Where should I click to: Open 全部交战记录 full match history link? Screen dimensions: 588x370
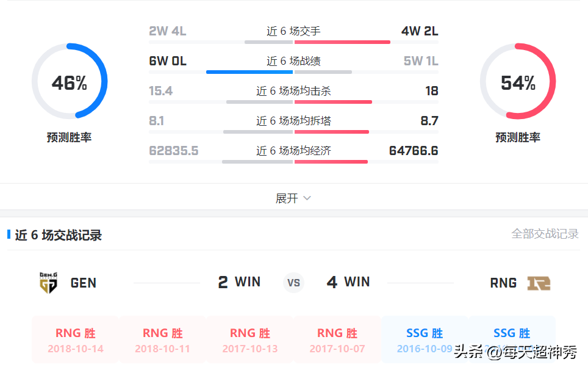point(545,234)
